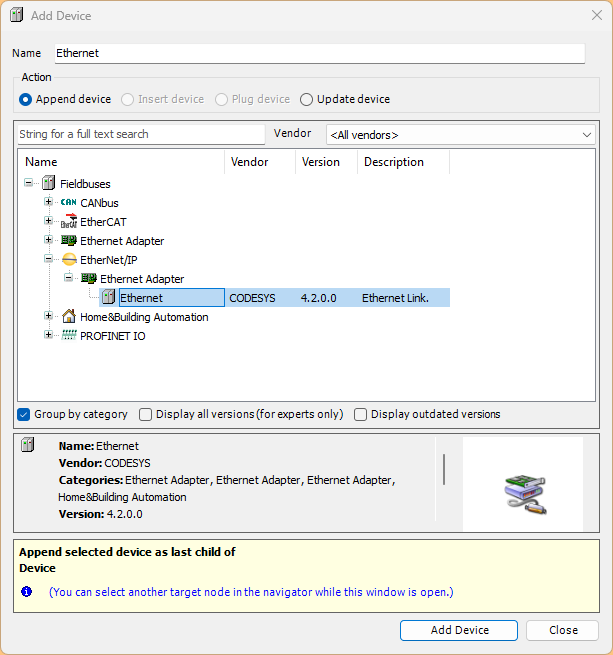
Task: Click the Ethernet Link. description cell
Action: point(395,298)
